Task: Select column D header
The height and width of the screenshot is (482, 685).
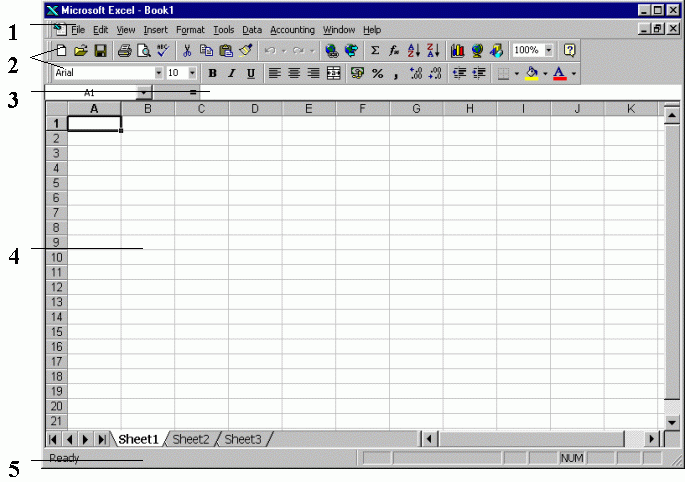Action: (255, 109)
